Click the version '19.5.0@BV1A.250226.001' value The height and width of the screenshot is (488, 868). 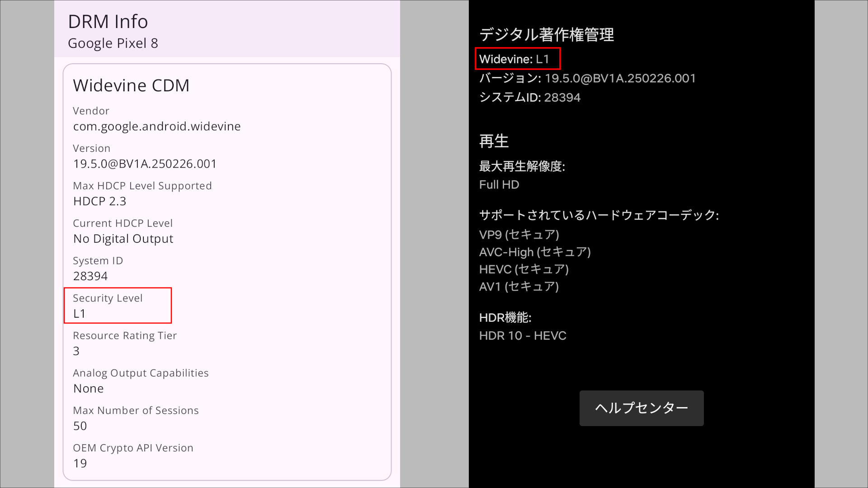pos(145,164)
